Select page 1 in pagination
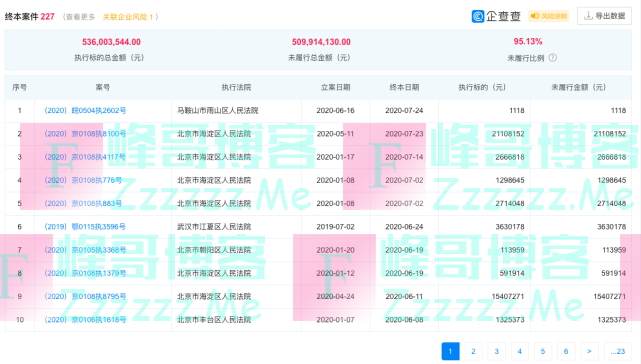Viewport: 641px width, 364px height. (450, 351)
